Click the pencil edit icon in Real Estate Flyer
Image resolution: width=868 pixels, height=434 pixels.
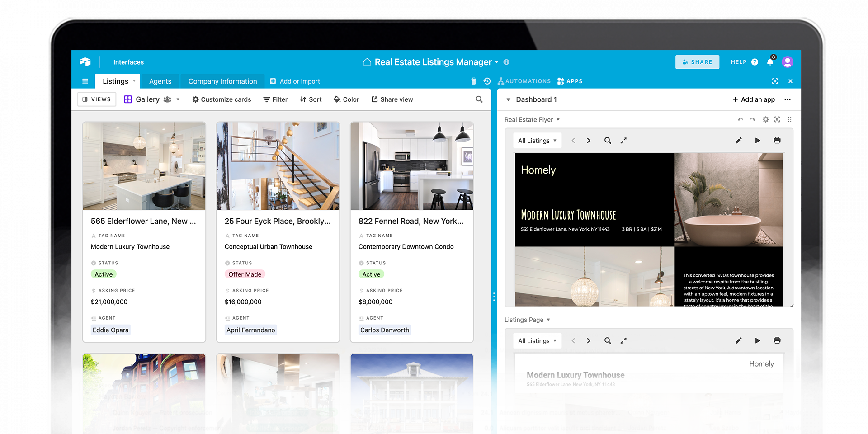click(738, 141)
